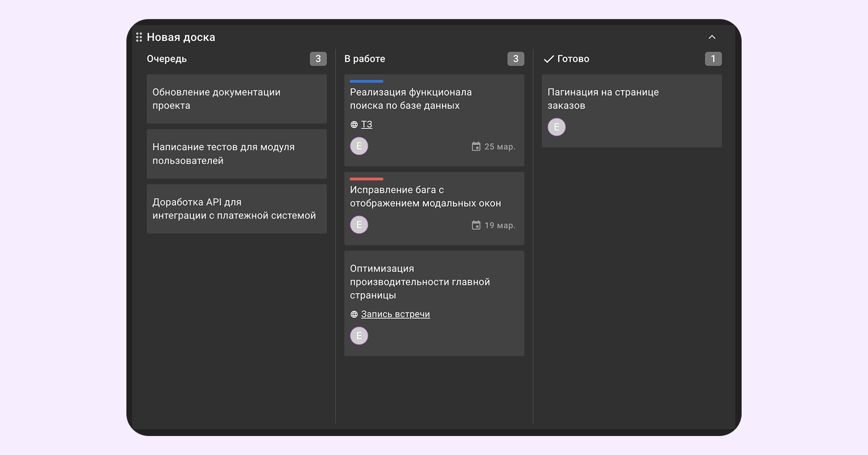Click globe icon beside Запись встречи
The height and width of the screenshot is (455, 868).
click(354, 314)
